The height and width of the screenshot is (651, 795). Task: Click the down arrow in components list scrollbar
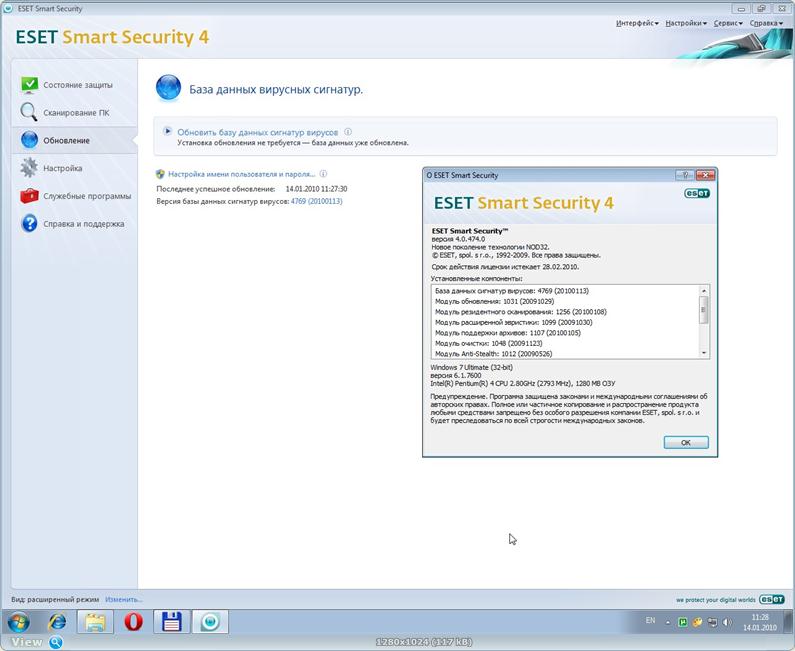(x=703, y=353)
